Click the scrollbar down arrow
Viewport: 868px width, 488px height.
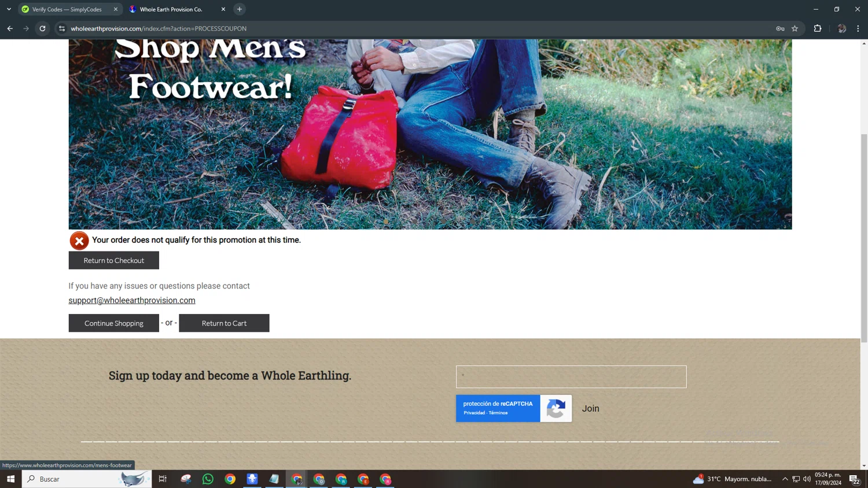pyautogui.click(x=864, y=465)
